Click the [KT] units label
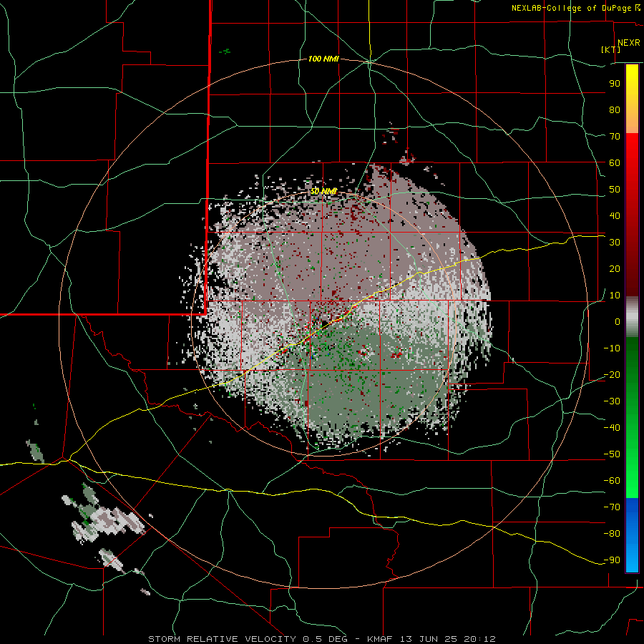The image size is (644, 644). pos(611,49)
